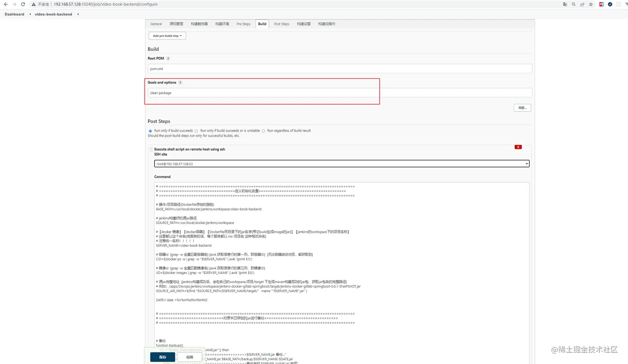
Task: Open the SSH site dropdown
Action: (x=342, y=164)
